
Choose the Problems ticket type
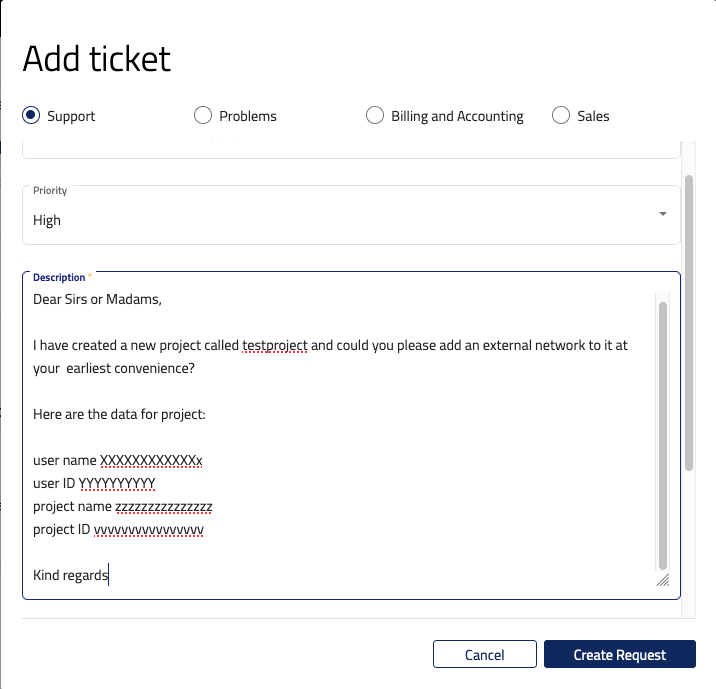203,116
